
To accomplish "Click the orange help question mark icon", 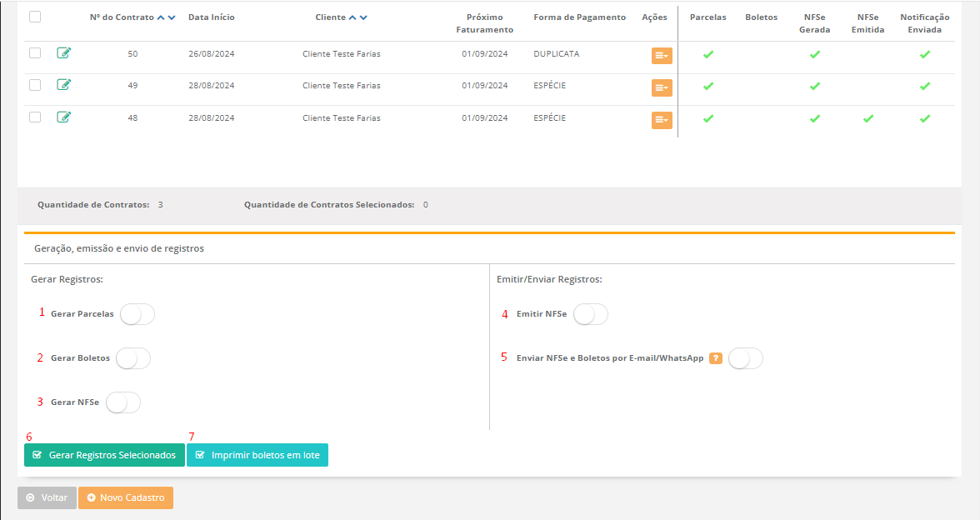I will click(715, 358).
